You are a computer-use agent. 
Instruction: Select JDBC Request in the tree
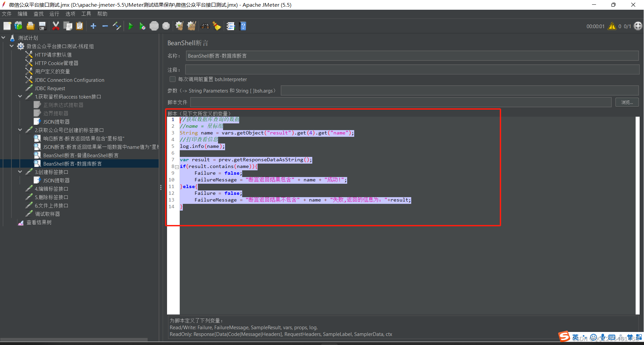[50, 88]
